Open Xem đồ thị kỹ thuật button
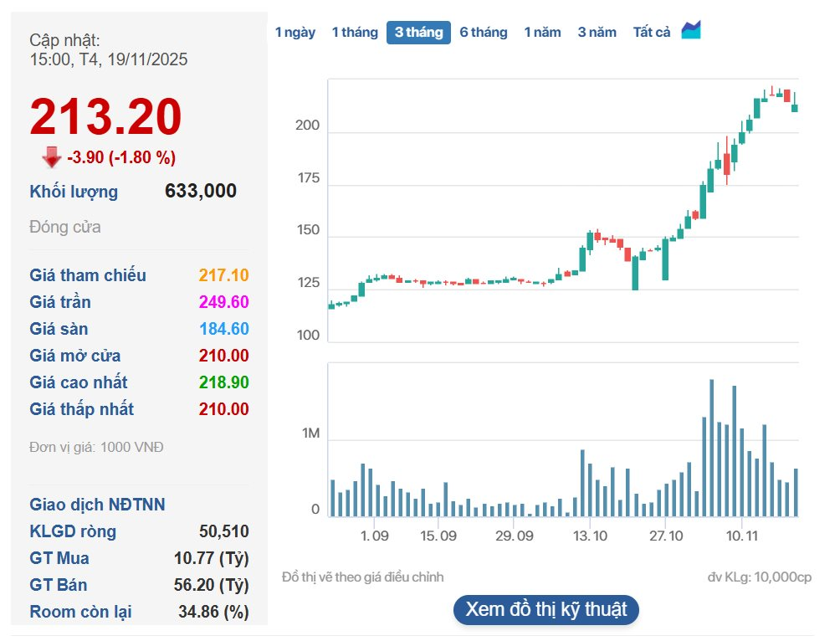Screen dimensions: 840x641 tap(545, 609)
